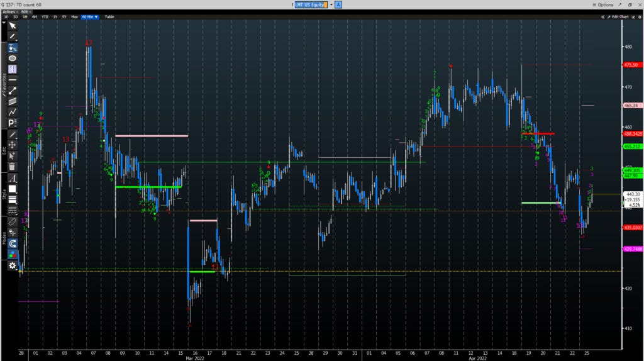Screen dimensions: 644x361
Task: Open the dashed line style picker
Action: (x=13, y=210)
